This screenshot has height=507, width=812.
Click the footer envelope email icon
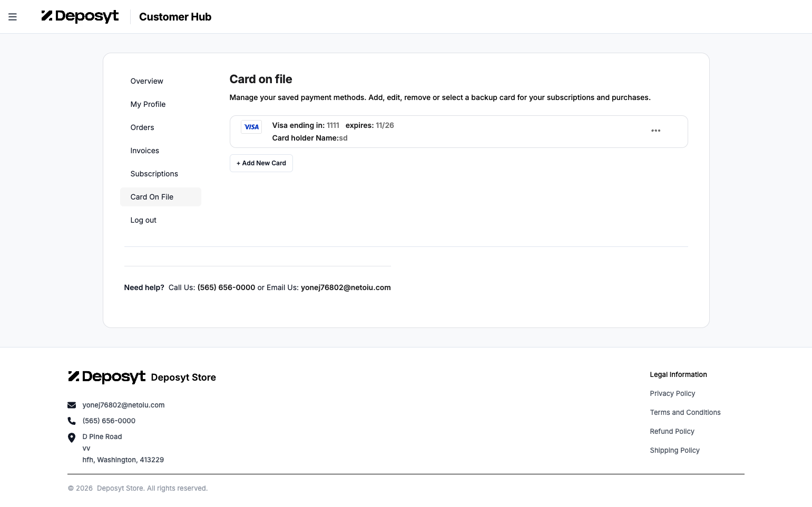tap(72, 405)
